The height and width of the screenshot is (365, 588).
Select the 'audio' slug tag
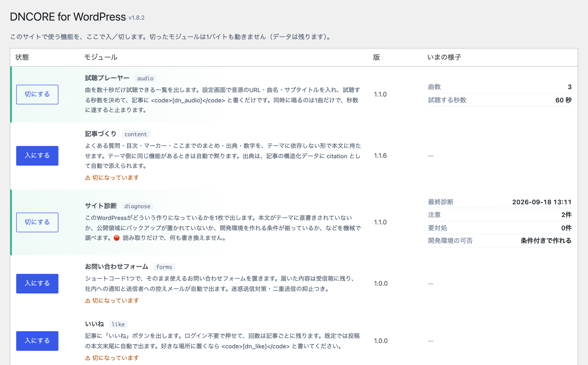(145, 78)
